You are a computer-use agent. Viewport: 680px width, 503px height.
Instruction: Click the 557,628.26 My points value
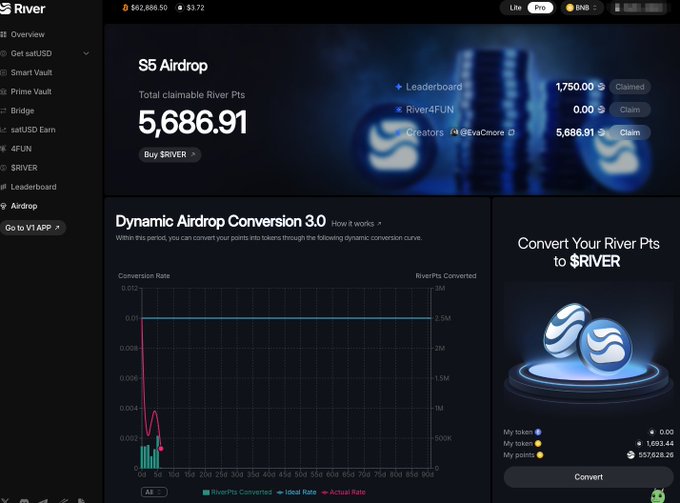656,455
